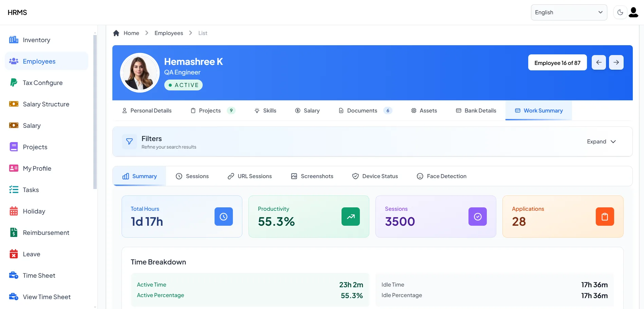Screen dimensions: 644x309
Task: Click the purple checkmark icon in Sessions
Action: 477,217
